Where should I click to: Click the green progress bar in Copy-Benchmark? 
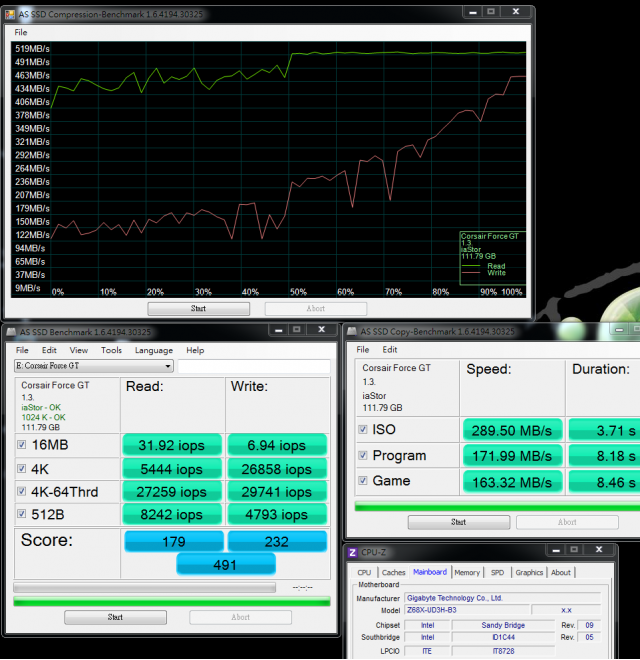(x=497, y=506)
